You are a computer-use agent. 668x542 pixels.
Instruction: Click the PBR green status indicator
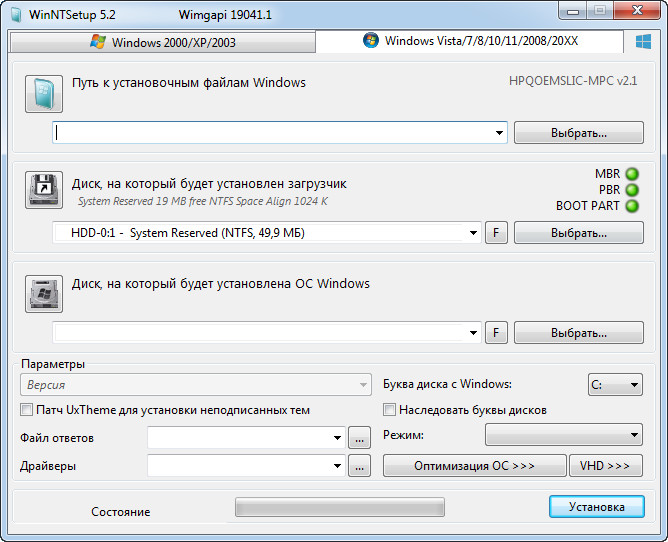pos(632,190)
